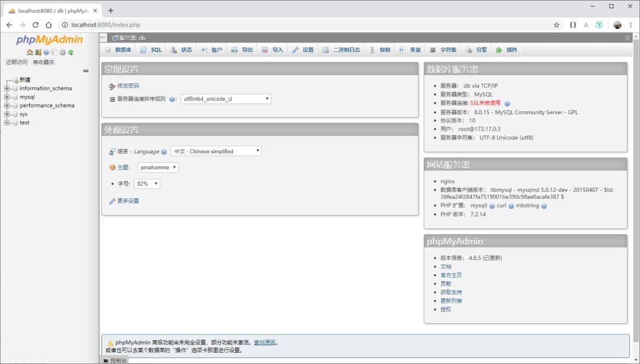Open help icon beside server connection collation
Image resolution: width=640 pixels, height=364 pixels.
click(x=172, y=99)
